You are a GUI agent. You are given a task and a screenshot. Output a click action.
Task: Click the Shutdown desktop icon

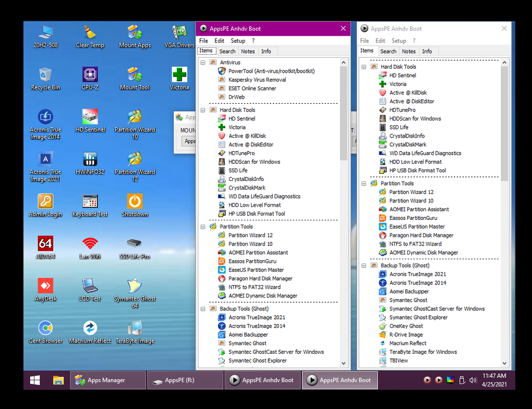pos(135,206)
